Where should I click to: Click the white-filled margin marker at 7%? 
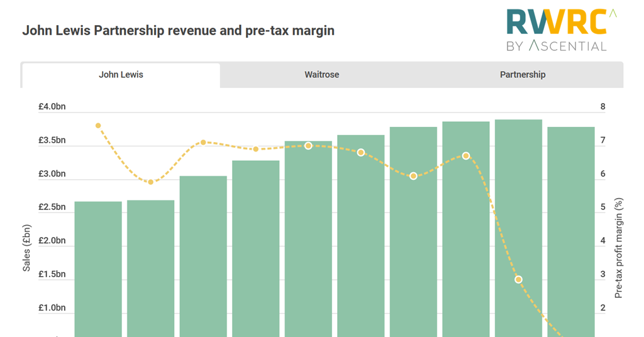click(308, 145)
